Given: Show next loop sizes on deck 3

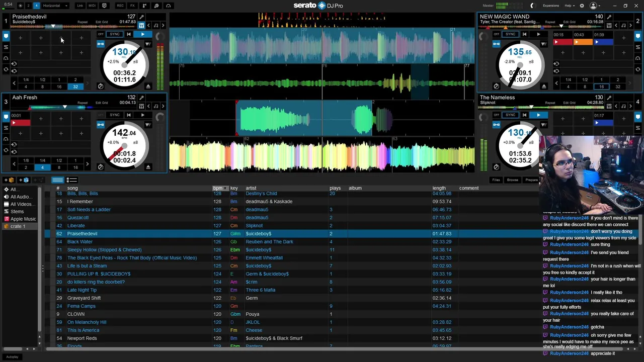Looking at the screenshot, I should coord(87,164).
